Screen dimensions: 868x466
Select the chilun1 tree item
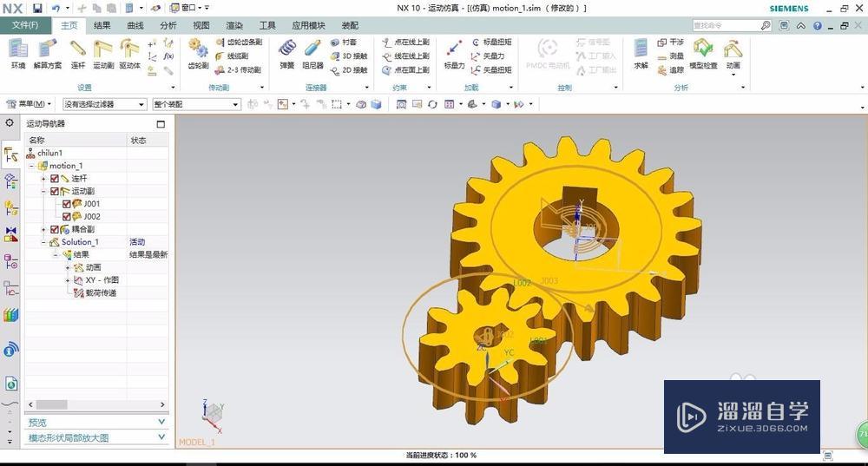(x=49, y=153)
